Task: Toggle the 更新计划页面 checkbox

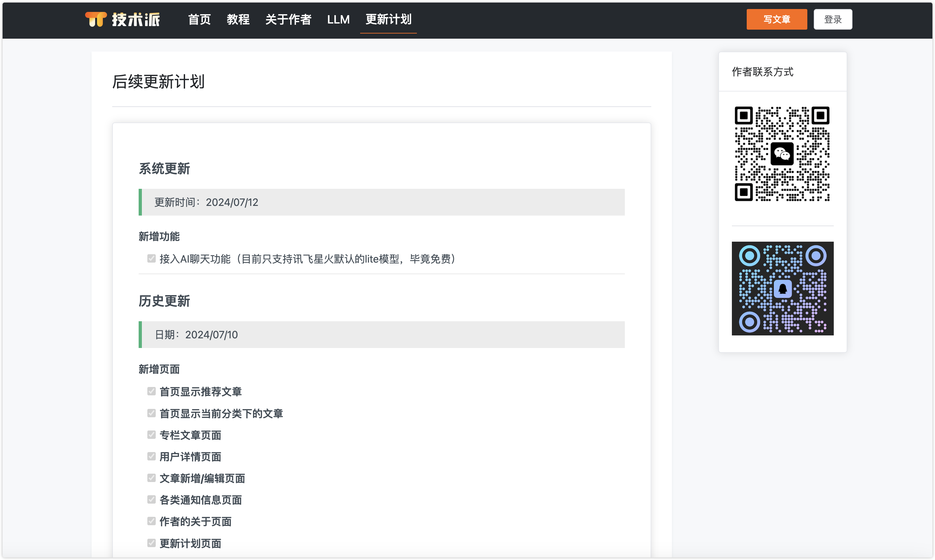Action: tap(151, 543)
